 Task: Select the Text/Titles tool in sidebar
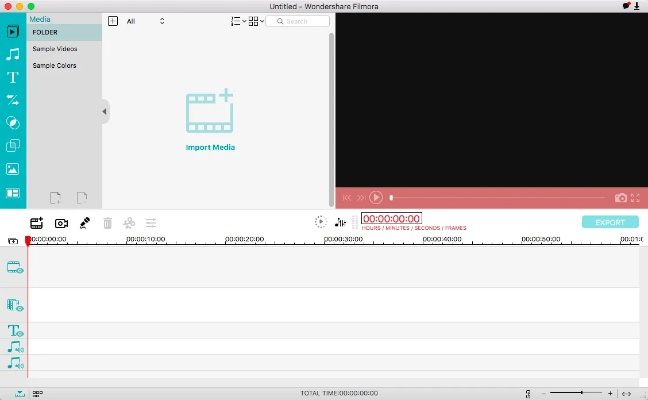[x=13, y=77]
